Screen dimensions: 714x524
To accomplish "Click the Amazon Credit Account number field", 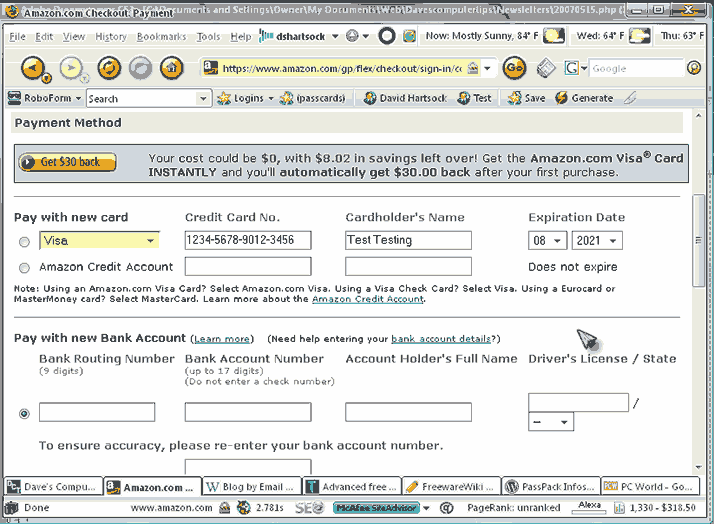I will [x=248, y=266].
